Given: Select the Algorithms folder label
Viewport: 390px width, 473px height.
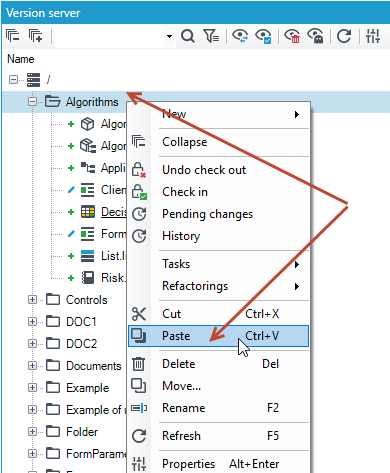Looking at the screenshot, I should coord(92,102).
